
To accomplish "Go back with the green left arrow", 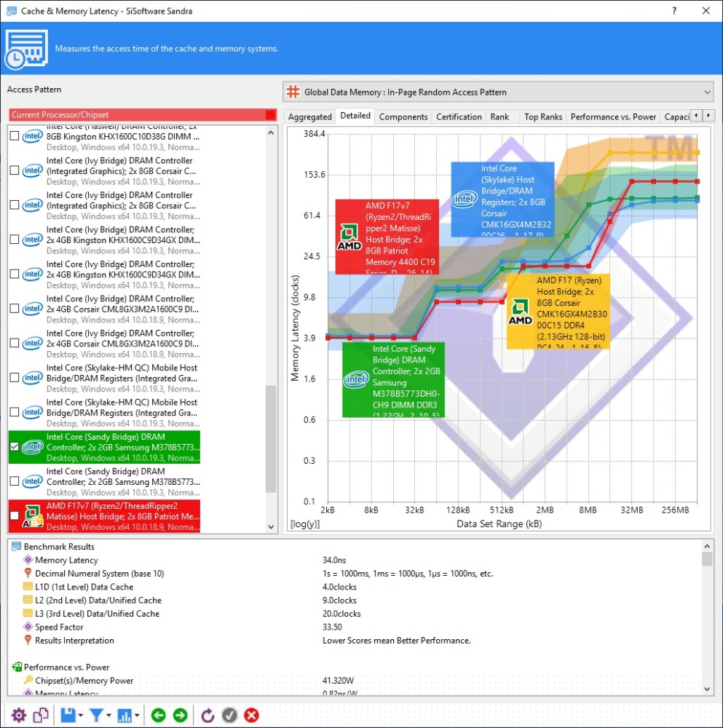I will pos(158,715).
